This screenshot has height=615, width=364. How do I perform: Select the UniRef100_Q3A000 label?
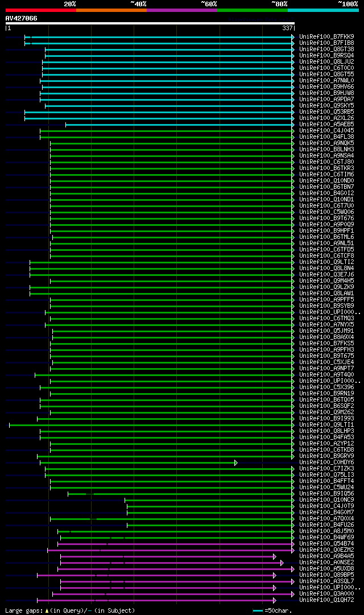pyautogui.click(x=326, y=594)
